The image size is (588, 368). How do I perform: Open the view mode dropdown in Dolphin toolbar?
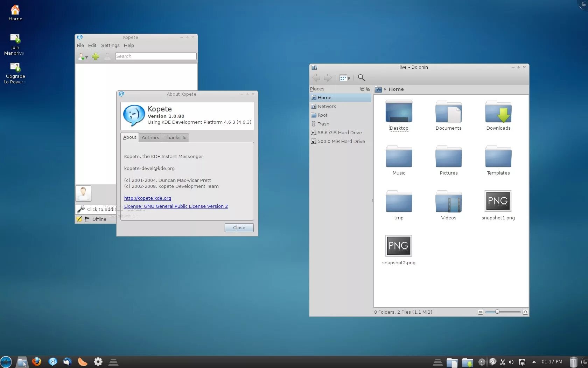click(345, 78)
